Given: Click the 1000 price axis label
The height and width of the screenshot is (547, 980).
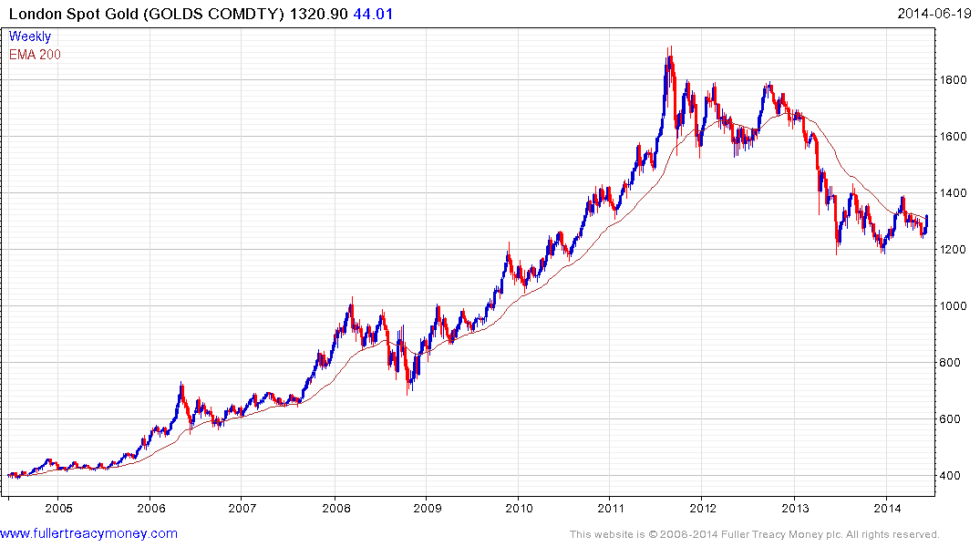Looking at the screenshot, I should [954, 305].
